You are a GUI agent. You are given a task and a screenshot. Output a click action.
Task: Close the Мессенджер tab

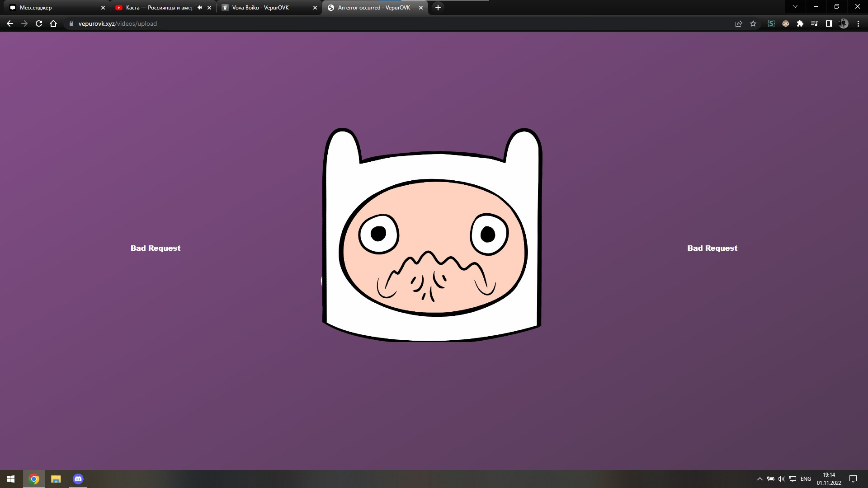pyautogui.click(x=103, y=8)
